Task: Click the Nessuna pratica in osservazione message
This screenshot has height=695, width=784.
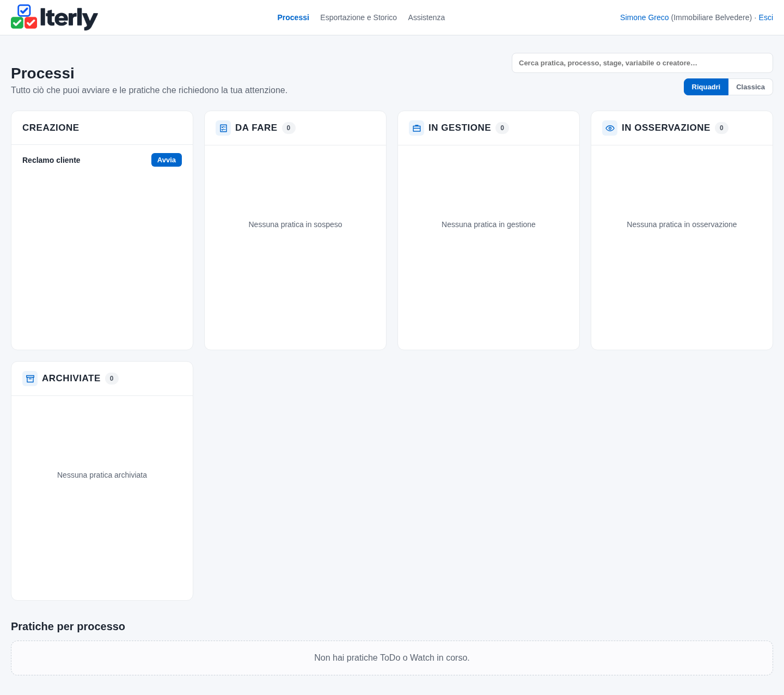Action: (682, 224)
